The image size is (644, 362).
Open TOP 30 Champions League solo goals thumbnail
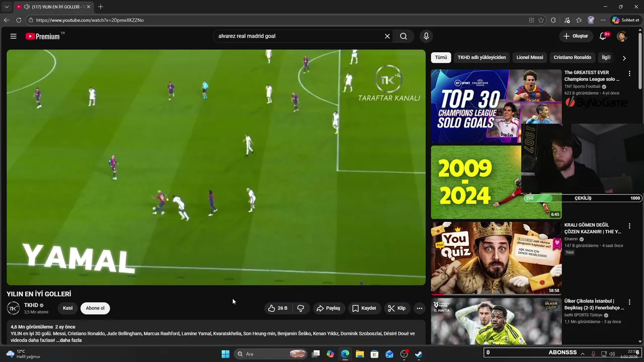tap(496, 106)
